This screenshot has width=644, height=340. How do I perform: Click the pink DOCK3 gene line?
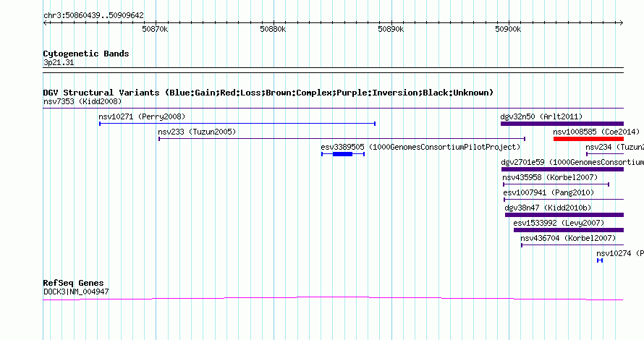coord(333,298)
